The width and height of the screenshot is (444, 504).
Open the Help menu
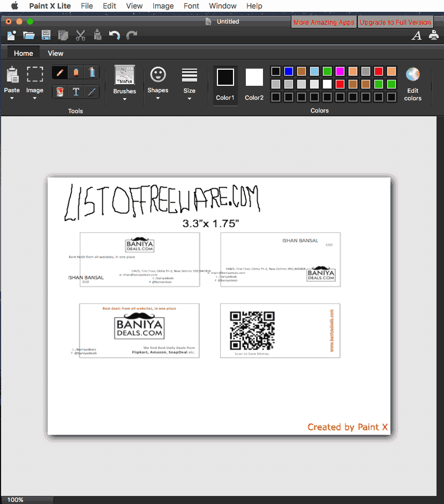pos(254,6)
